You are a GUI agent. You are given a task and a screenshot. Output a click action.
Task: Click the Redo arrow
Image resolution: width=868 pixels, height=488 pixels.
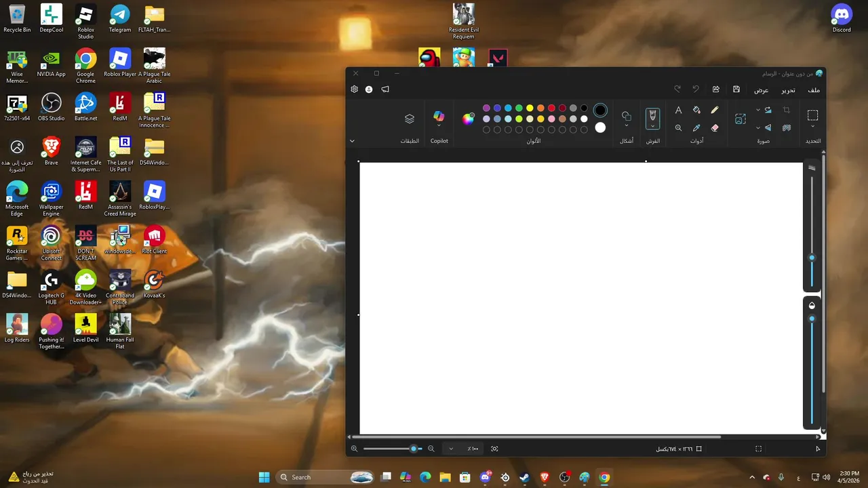(x=677, y=89)
